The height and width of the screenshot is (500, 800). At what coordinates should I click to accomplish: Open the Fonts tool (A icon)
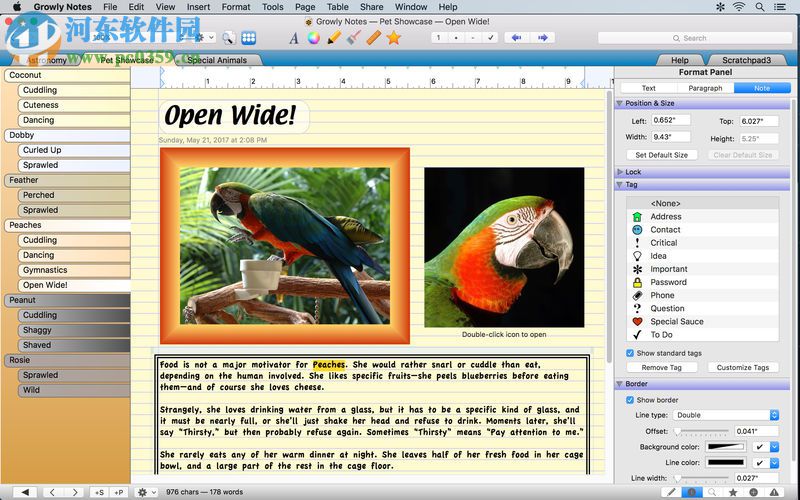(x=293, y=38)
